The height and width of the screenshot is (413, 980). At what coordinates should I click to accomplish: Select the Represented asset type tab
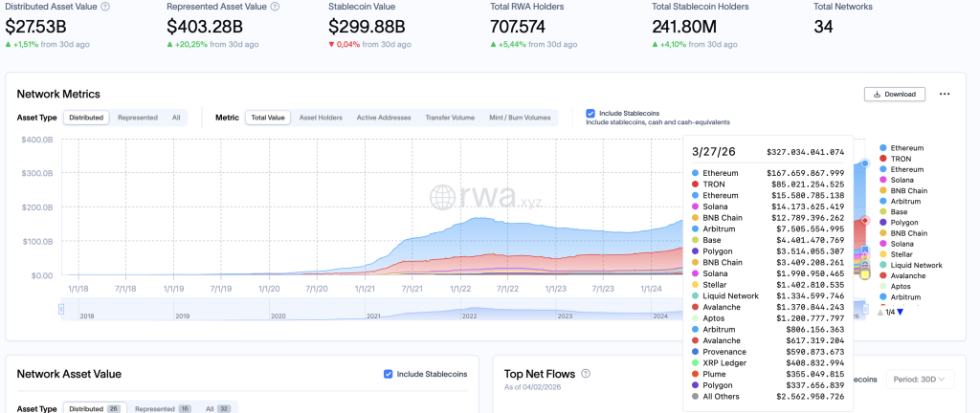coord(138,118)
